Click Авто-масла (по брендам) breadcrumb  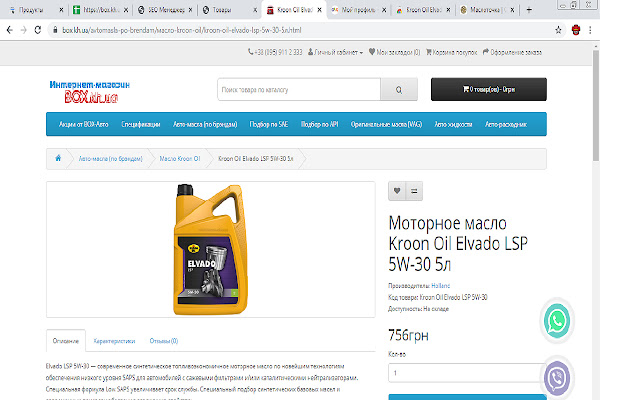[110, 158]
